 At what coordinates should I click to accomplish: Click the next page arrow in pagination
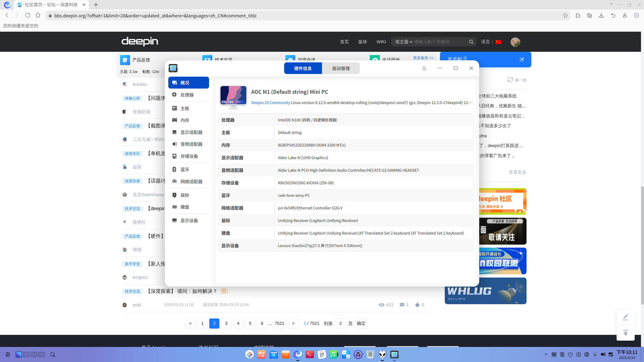(293, 323)
